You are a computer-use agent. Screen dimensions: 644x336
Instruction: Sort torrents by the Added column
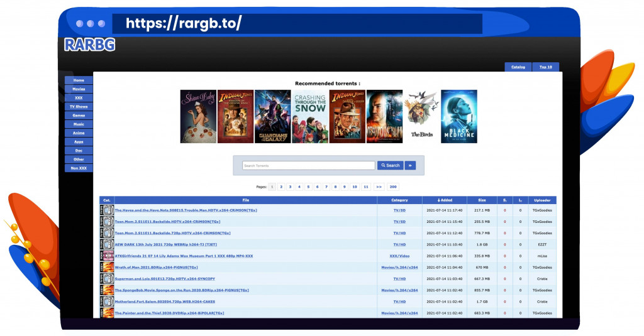pos(445,200)
